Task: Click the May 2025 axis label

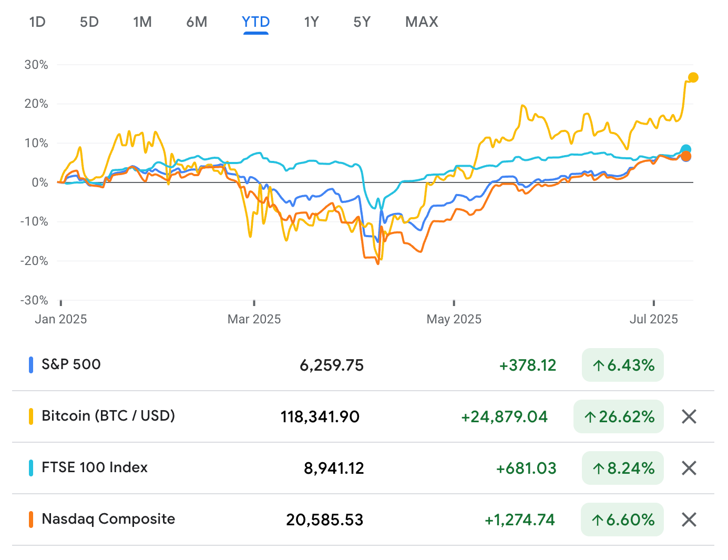Action: (x=454, y=319)
